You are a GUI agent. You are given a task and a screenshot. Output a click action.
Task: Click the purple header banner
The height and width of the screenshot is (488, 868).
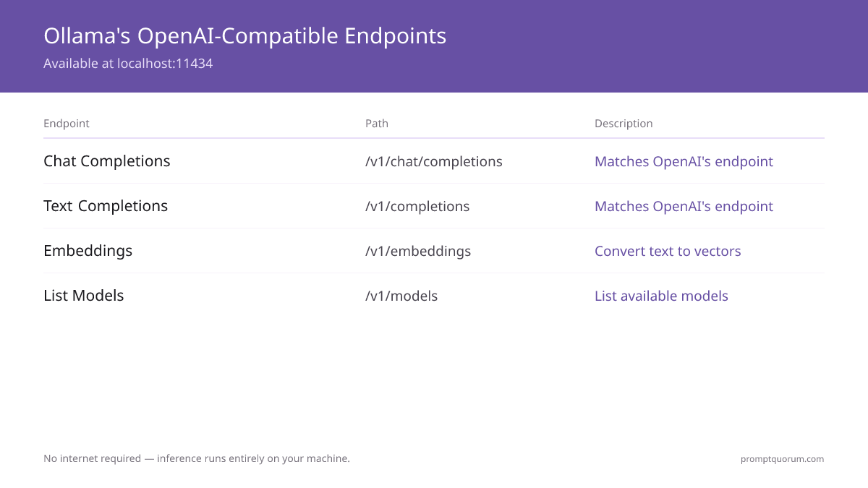[434, 46]
